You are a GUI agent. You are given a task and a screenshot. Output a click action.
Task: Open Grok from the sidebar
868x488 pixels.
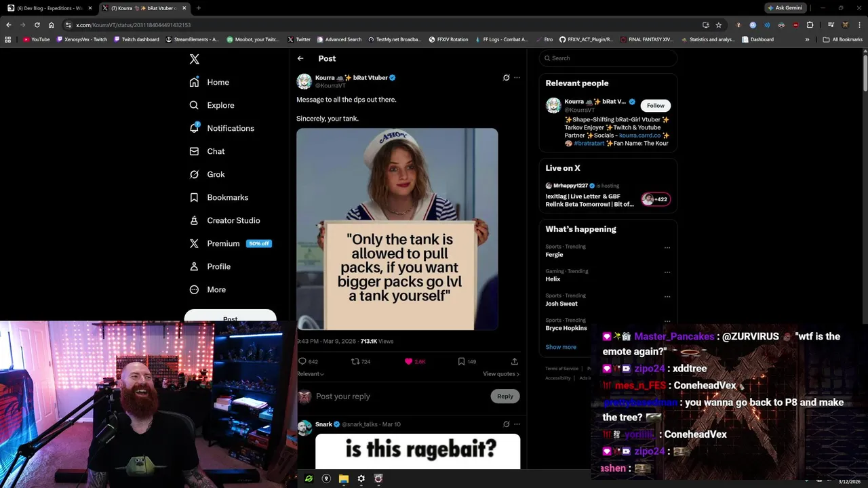(207, 174)
